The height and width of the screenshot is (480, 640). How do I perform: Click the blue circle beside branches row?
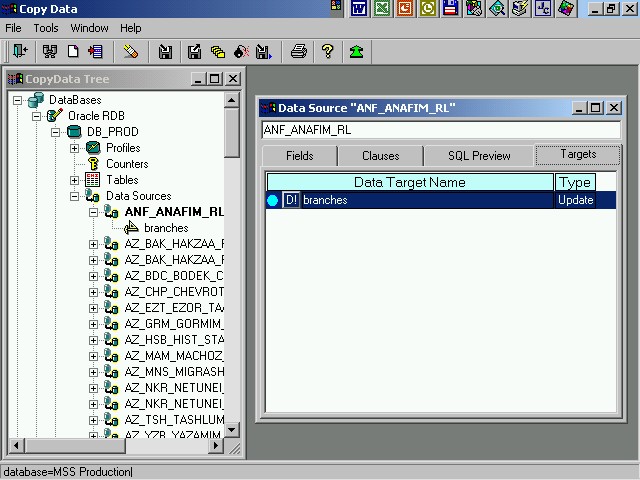(x=273, y=200)
